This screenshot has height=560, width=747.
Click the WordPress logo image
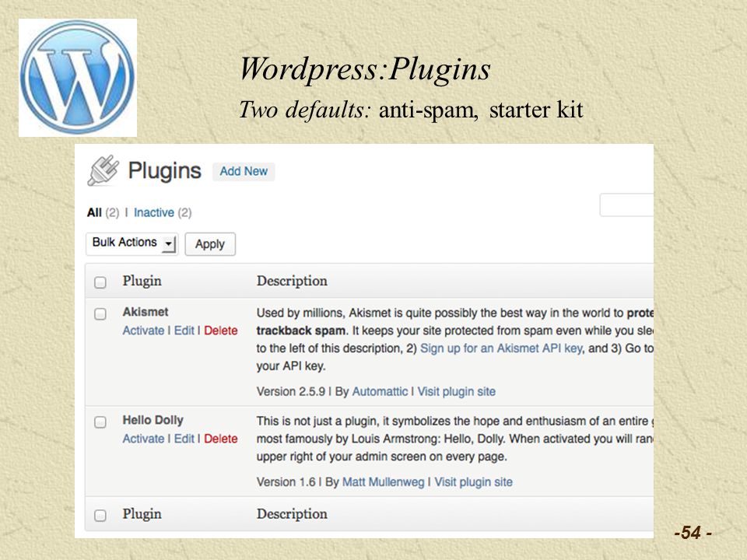[78, 78]
